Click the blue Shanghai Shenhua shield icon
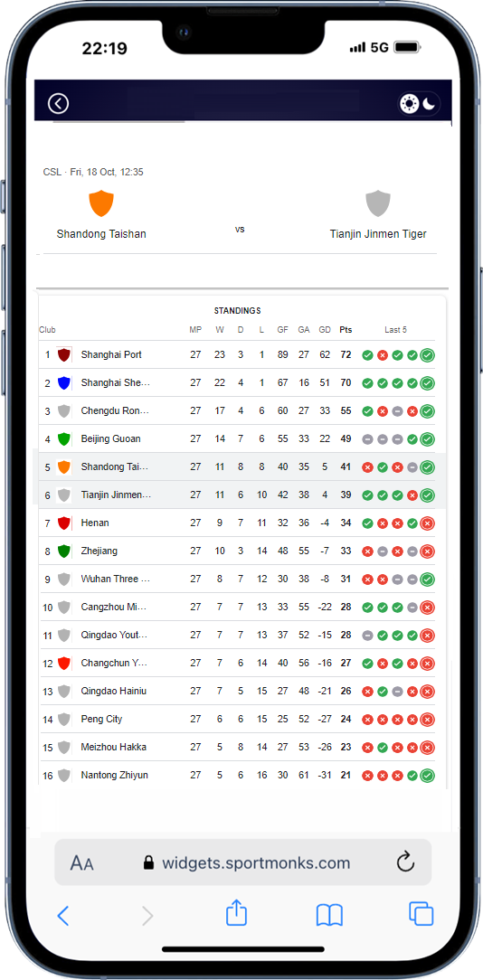The width and height of the screenshot is (483, 980). tap(63, 383)
